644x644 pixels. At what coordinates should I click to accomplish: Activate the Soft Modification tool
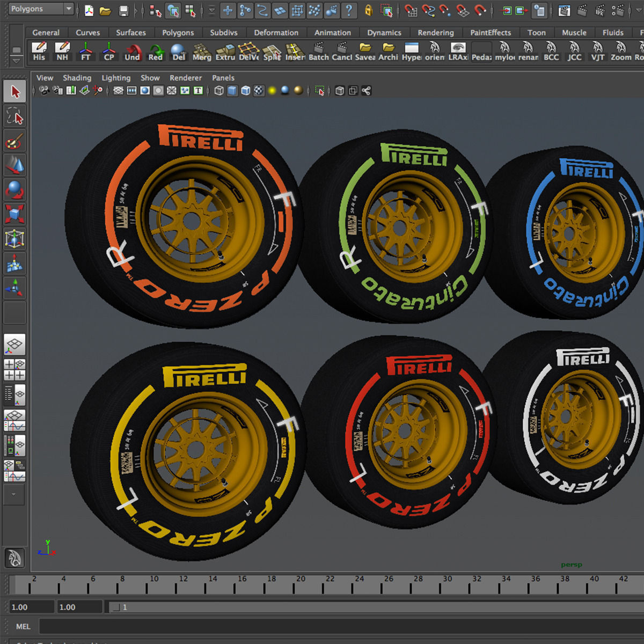click(14, 264)
